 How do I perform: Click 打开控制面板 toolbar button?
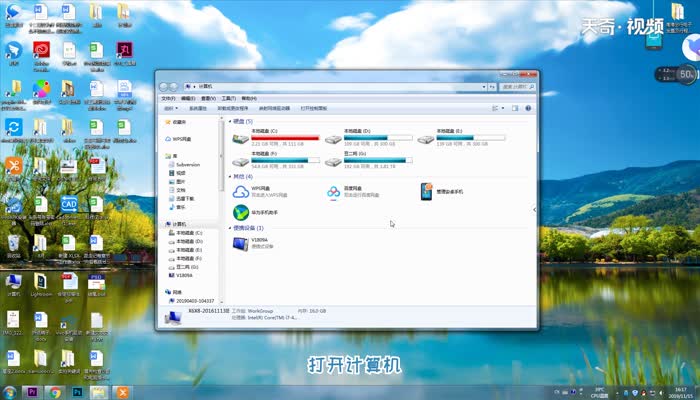[314, 108]
